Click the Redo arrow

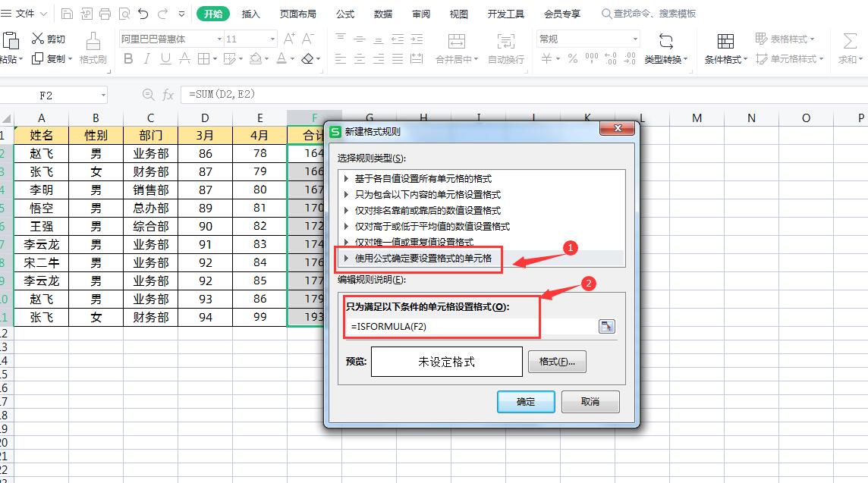(x=162, y=14)
